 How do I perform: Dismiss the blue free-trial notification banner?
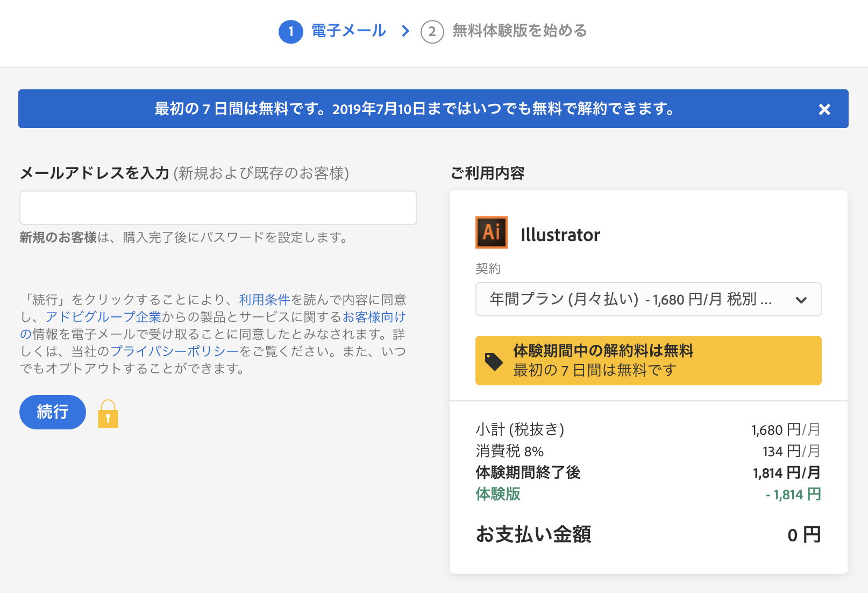click(x=824, y=109)
